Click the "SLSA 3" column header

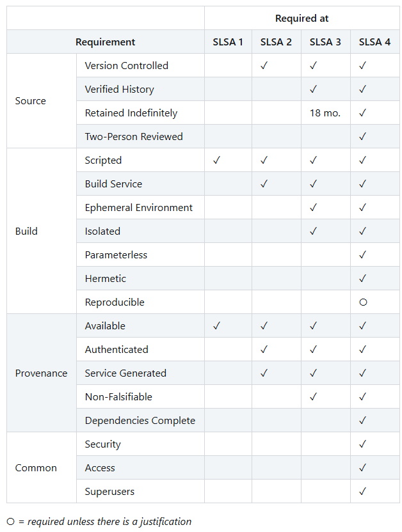pyautogui.click(x=325, y=42)
